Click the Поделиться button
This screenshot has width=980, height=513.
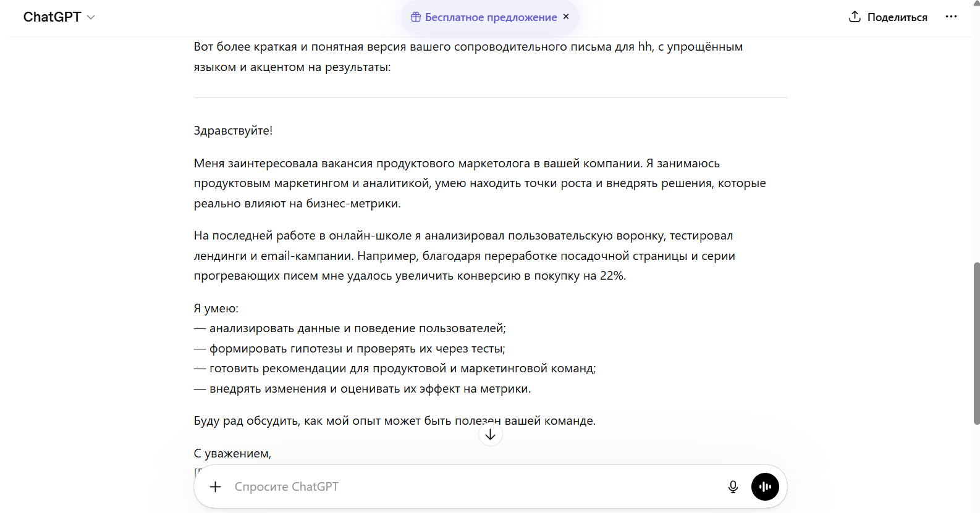tap(897, 17)
